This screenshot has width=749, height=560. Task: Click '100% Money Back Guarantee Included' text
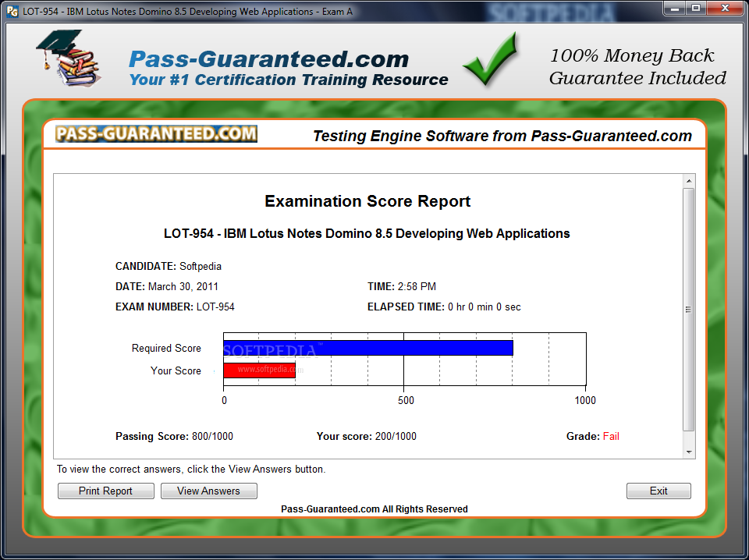click(x=637, y=66)
